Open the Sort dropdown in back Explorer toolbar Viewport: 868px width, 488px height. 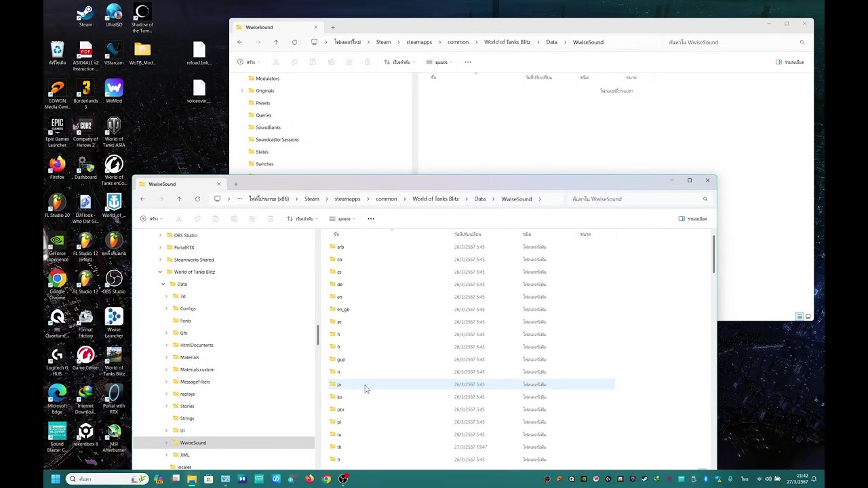click(x=399, y=62)
